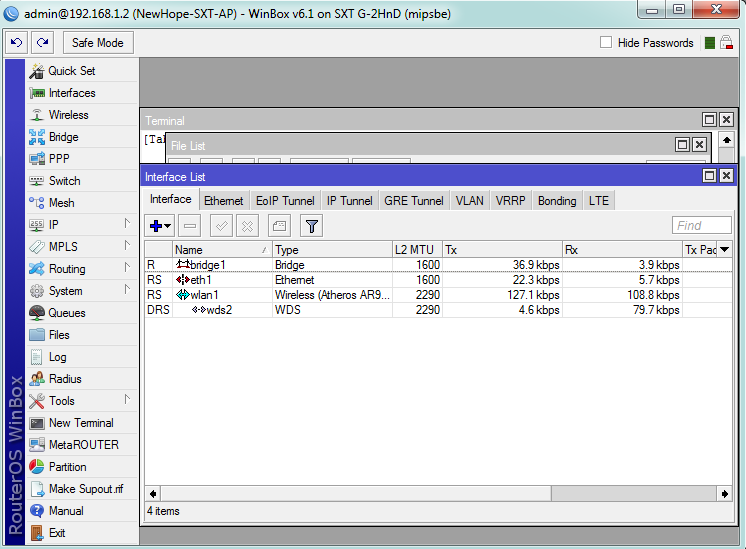Viewport: 746px width, 549px height.
Task: Open the Interfaces menu entry
Action: pyautogui.click(x=82, y=93)
